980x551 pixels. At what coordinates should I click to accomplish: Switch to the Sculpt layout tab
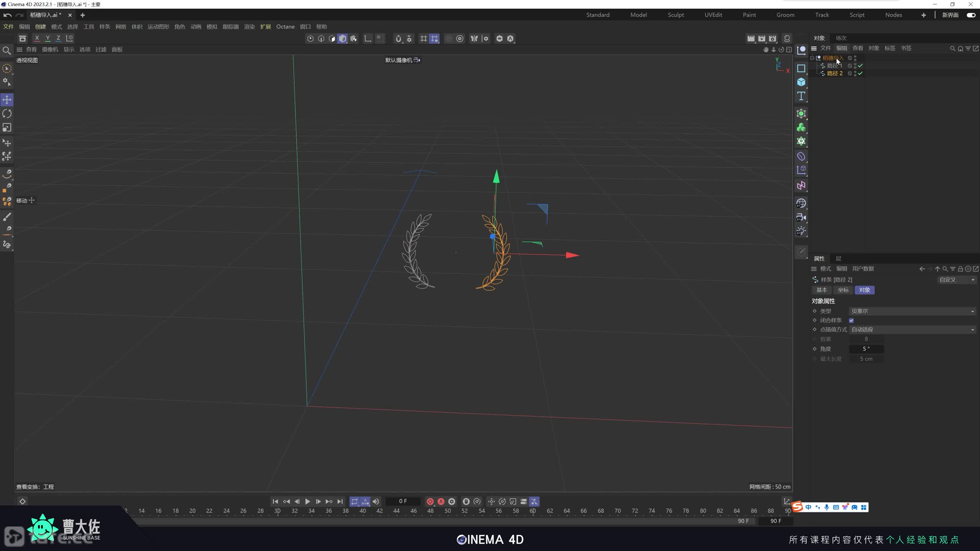676,15
